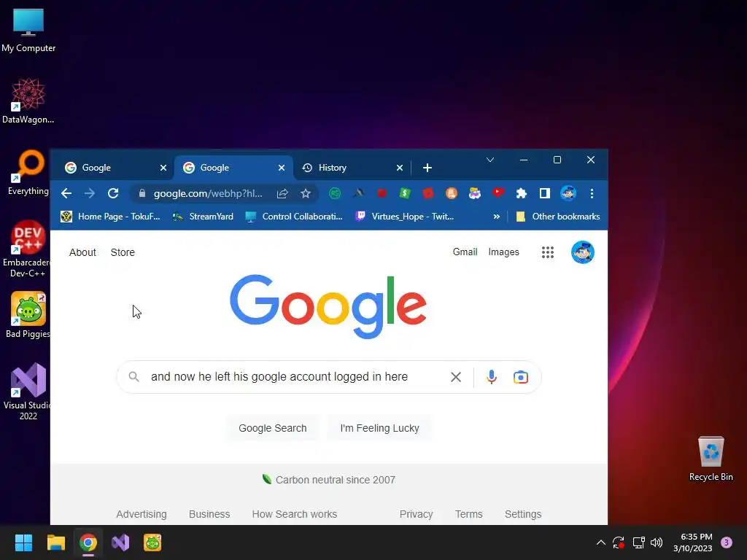747x560 pixels.
Task: Open the Control Collaborati... bookmark
Action: [294, 217]
